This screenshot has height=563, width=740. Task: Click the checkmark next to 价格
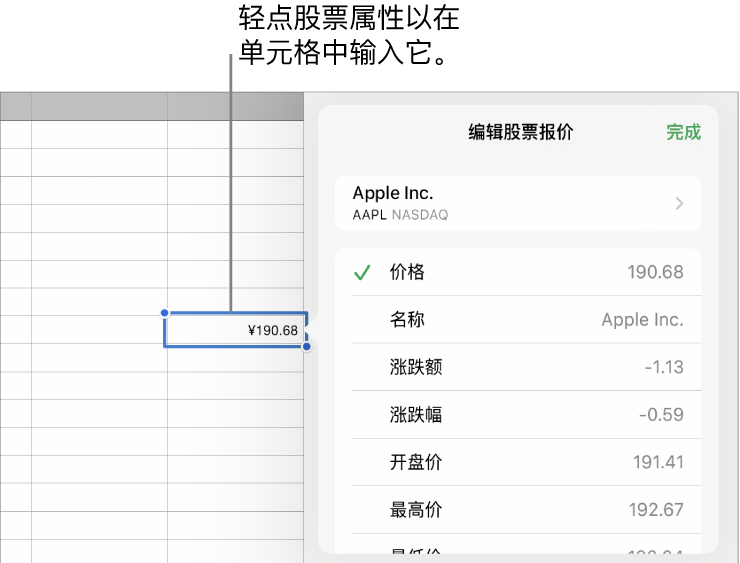362,272
